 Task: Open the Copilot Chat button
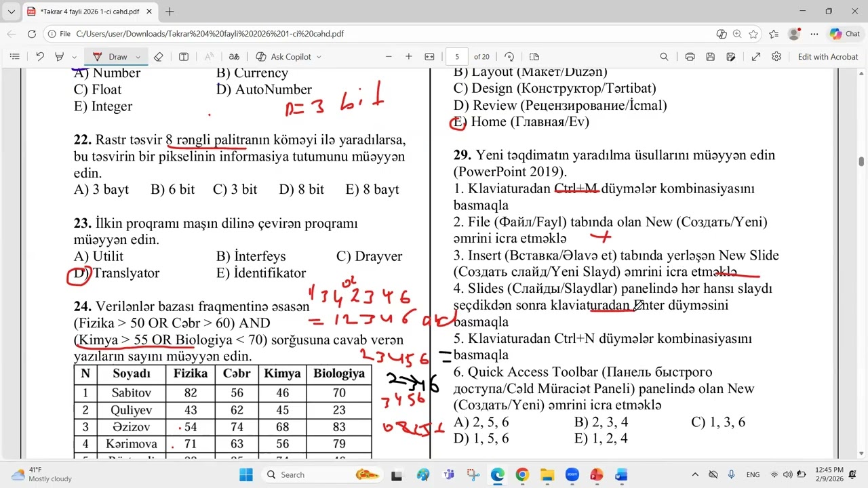click(x=844, y=34)
